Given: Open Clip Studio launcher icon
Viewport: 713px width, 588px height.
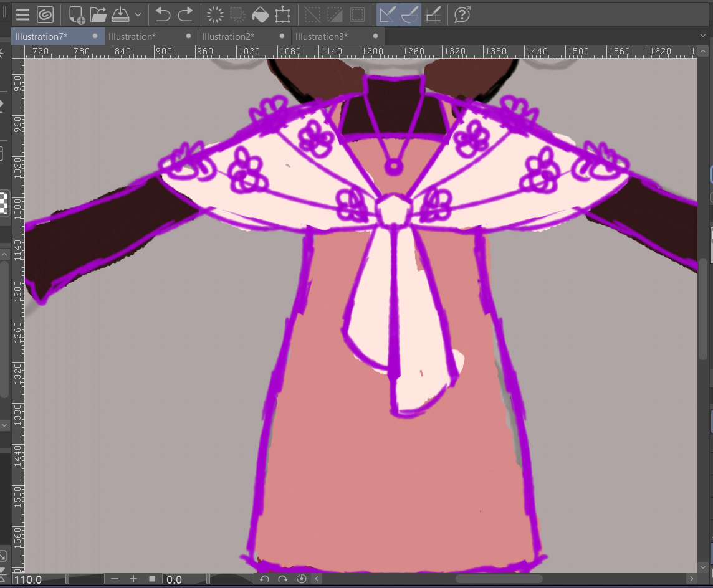Looking at the screenshot, I should click(45, 14).
